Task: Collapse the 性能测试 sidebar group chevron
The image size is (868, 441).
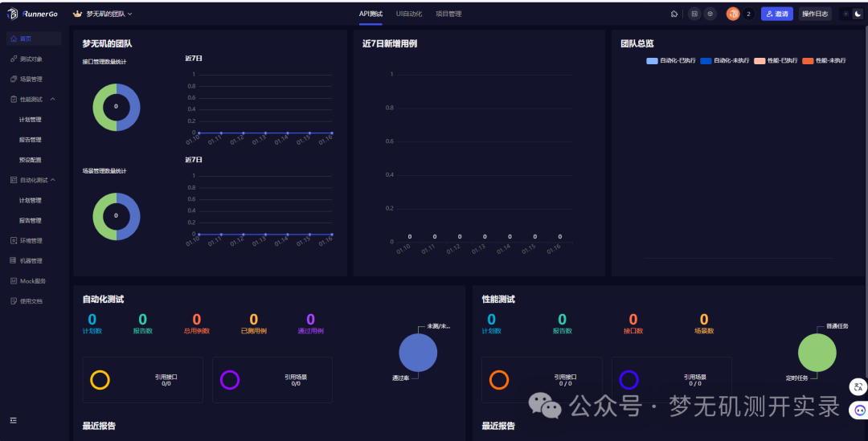Action: click(52, 99)
